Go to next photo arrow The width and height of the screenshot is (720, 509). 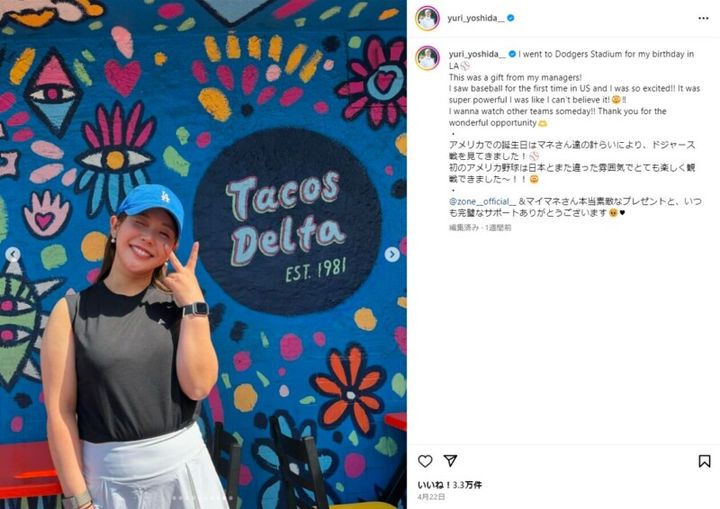pos(392,254)
